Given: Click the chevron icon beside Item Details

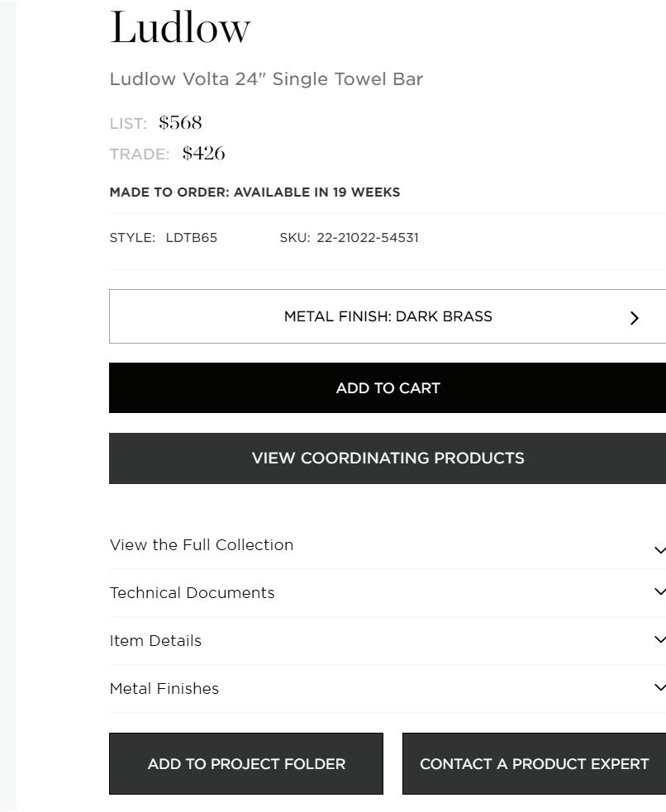Looking at the screenshot, I should tap(659, 640).
